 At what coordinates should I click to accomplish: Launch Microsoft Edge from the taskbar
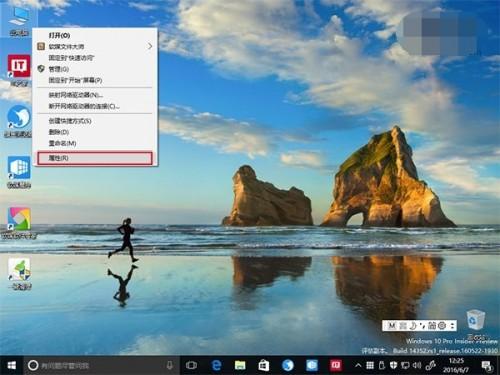point(216,366)
